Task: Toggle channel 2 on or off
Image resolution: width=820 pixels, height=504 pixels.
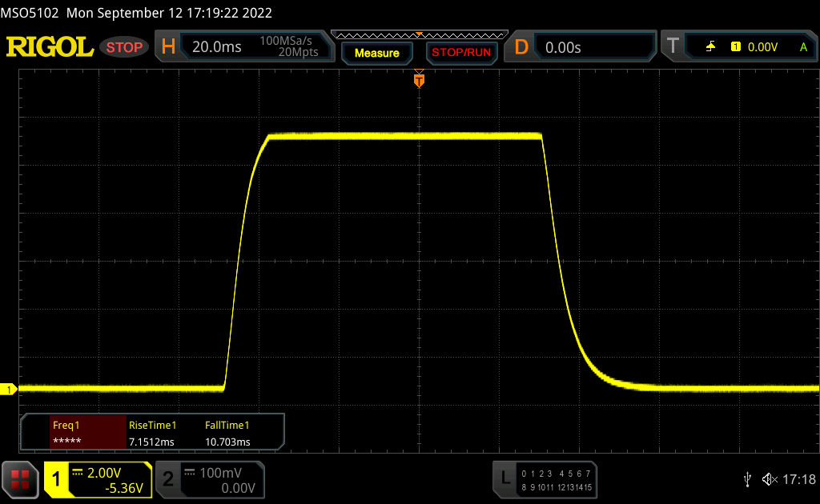Action: pyautogui.click(x=168, y=479)
